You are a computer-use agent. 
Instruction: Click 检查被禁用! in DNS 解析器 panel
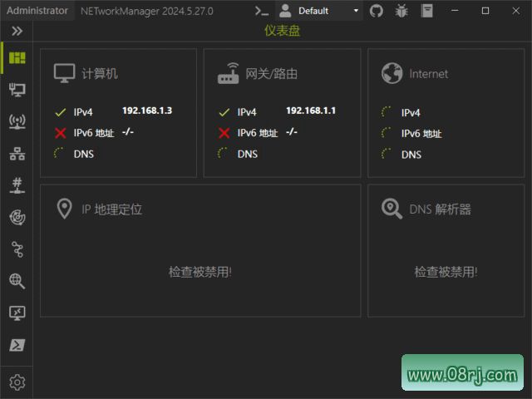pos(446,272)
